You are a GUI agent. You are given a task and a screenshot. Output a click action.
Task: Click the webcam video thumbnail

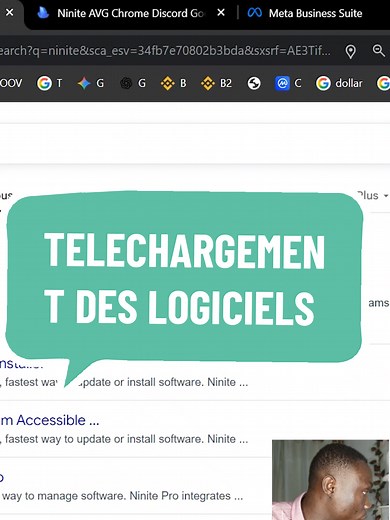pyautogui.click(x=331, y=480)
